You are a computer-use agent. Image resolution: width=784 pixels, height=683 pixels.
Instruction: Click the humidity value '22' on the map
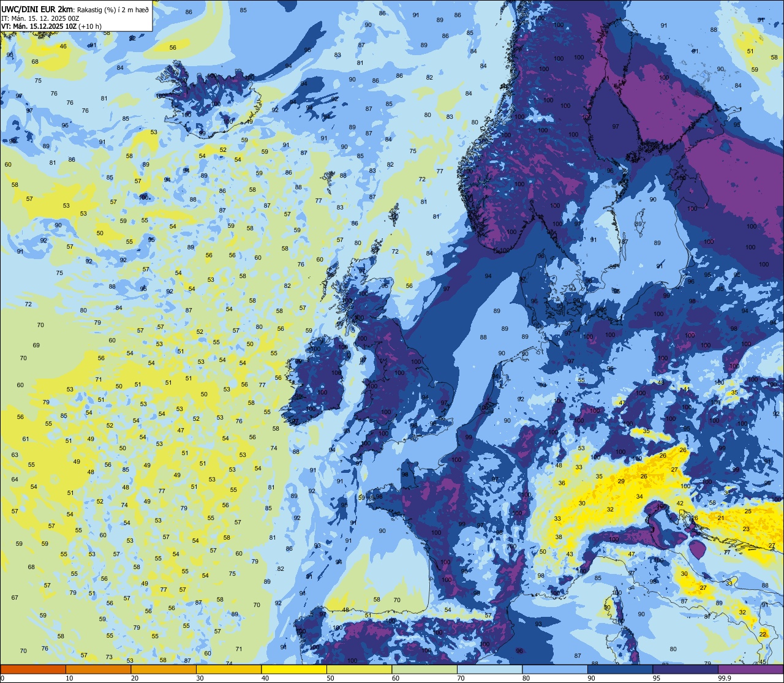coord(763,634)
